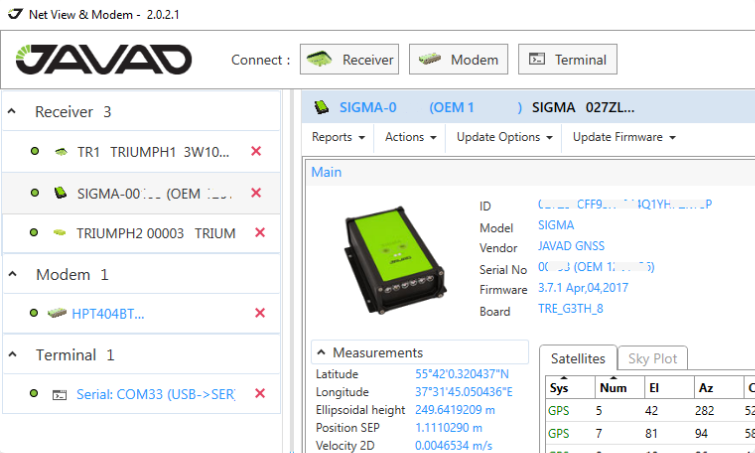755x453 pixels.
Task: Click board value TRE_G3TH_8
Action: (x=571, y=309)
